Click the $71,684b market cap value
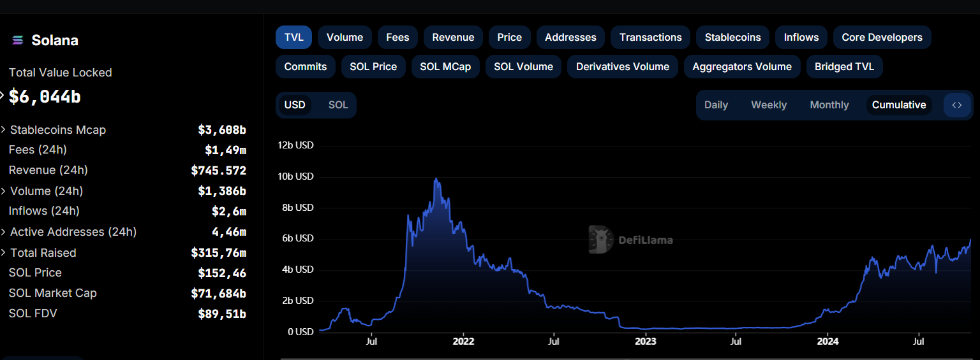This screenshot has width=980, height=360. coord(218,294)
